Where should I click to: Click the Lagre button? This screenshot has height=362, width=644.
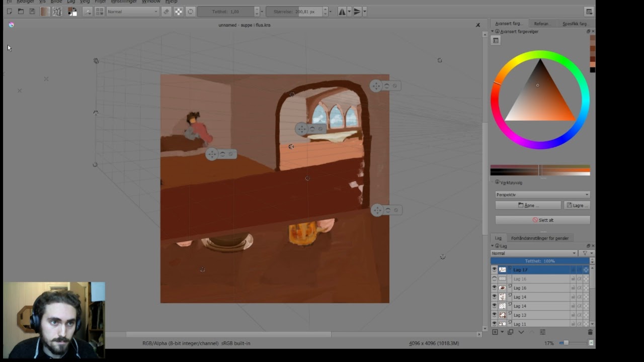pos(577,206)
